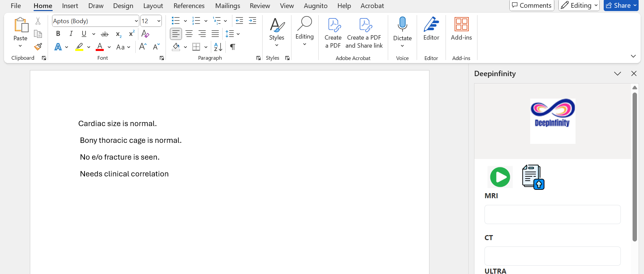The width and height of the screenshot is (644, 274).
Task: Click the MRI input field
Action: pos(552,214)
